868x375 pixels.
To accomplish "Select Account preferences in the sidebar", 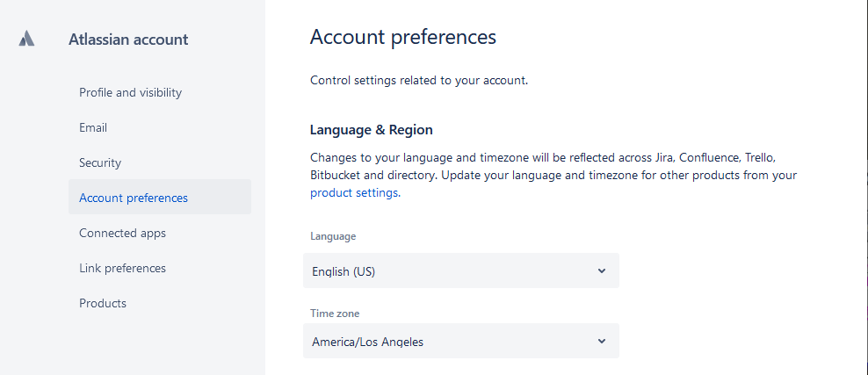I will [134, 198].
